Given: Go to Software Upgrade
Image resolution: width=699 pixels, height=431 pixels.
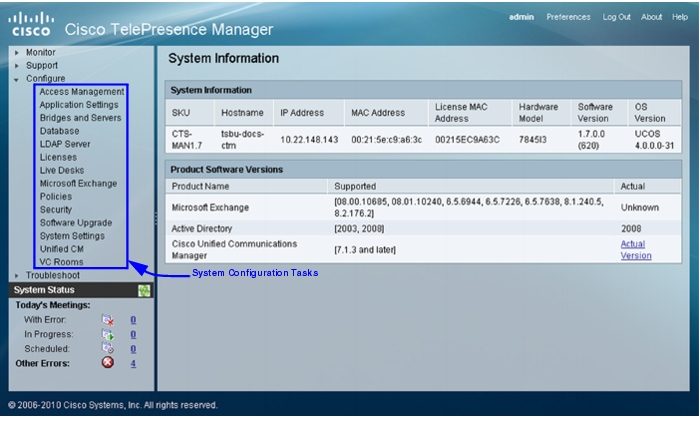Looking at the screenshot, I should pyautogui.click(x=76, y=222).
